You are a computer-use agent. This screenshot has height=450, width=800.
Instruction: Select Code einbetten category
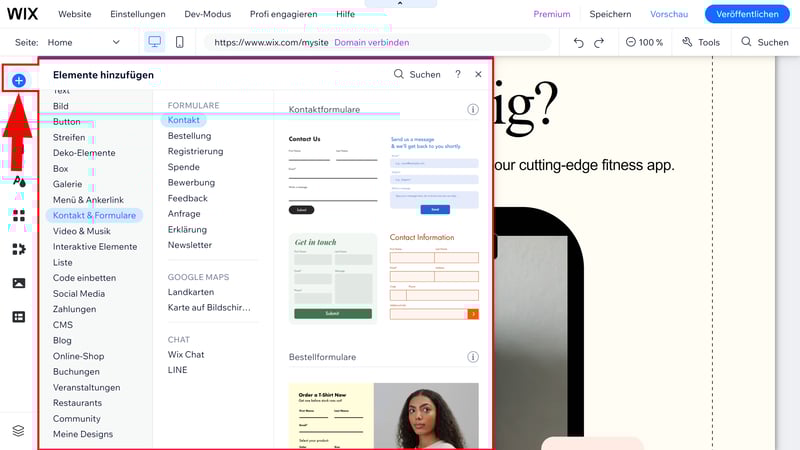pyautogui.click(x=84, y=278)
